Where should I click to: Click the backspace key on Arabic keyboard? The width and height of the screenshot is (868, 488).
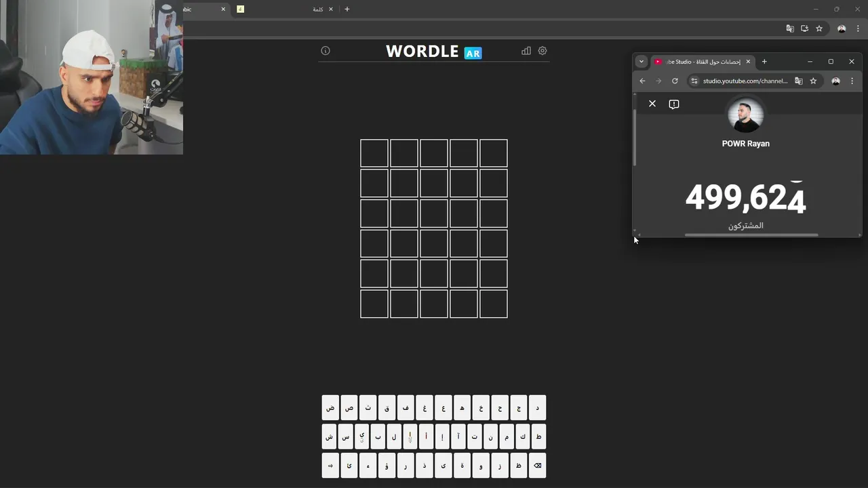(538, 466)
